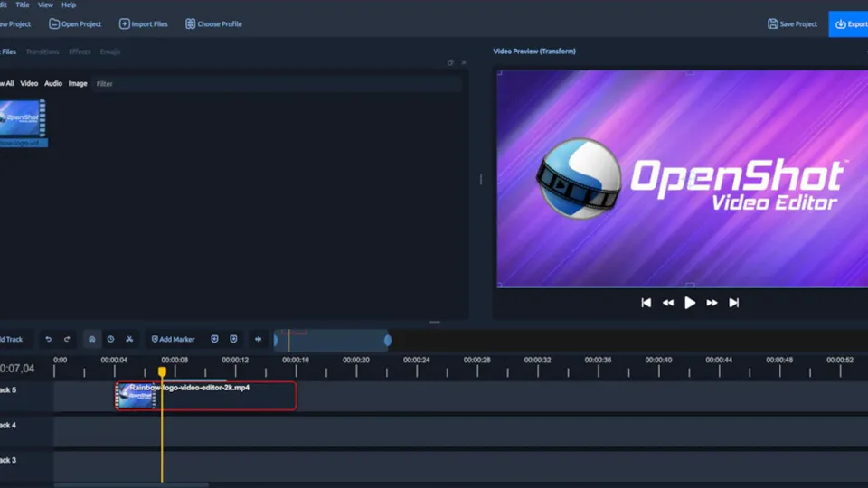Click the 00:00:32 mark on the timeline ruler

point(537,361)
